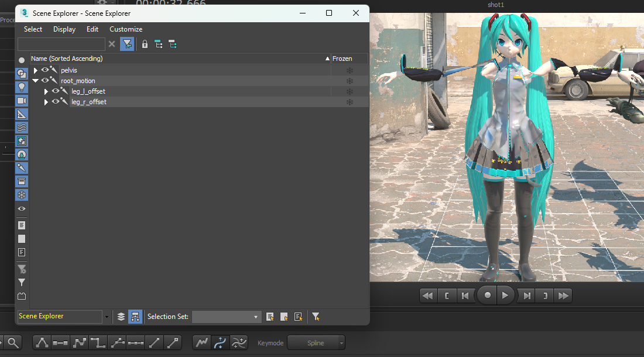Screen dimensions: 644x357
Task: Clear the search filter with X
Action: coord(112,44)
